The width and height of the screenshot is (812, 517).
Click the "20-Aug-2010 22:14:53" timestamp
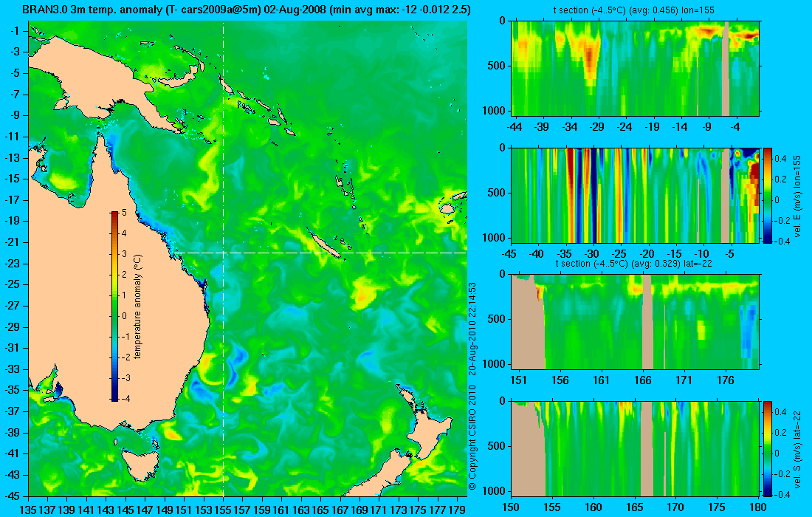[472, 328]
